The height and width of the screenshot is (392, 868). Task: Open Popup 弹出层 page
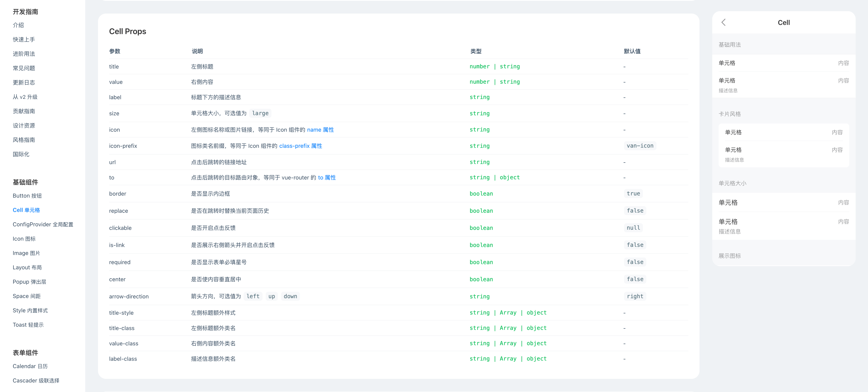pyautogui.click(x=29, y=282)
